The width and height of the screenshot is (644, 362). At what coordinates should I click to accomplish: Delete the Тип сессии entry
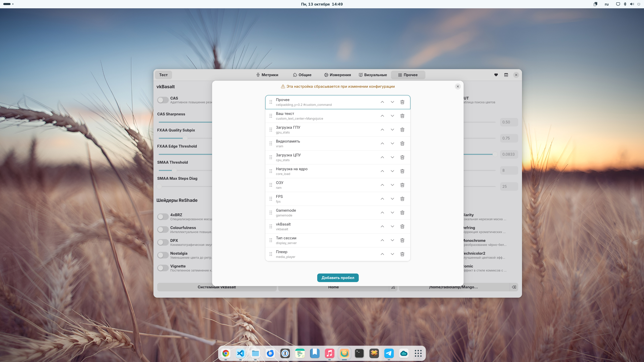point(402,240)
